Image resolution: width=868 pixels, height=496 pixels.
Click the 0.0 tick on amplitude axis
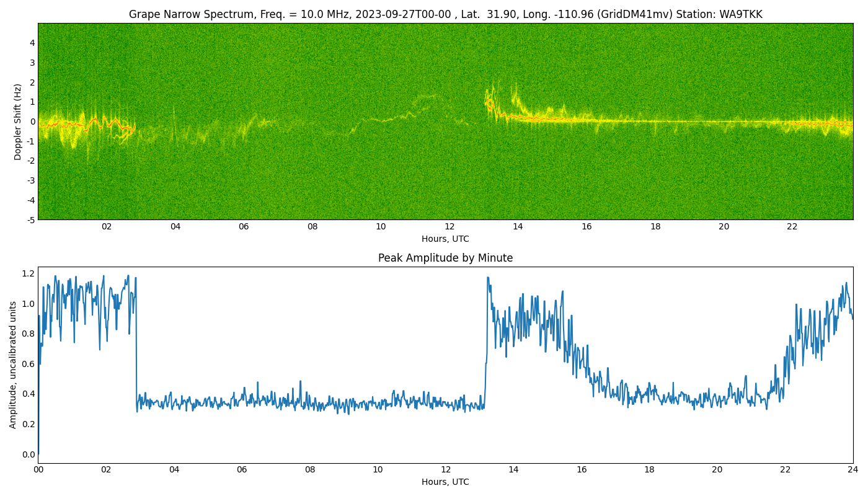pos(29,454)
